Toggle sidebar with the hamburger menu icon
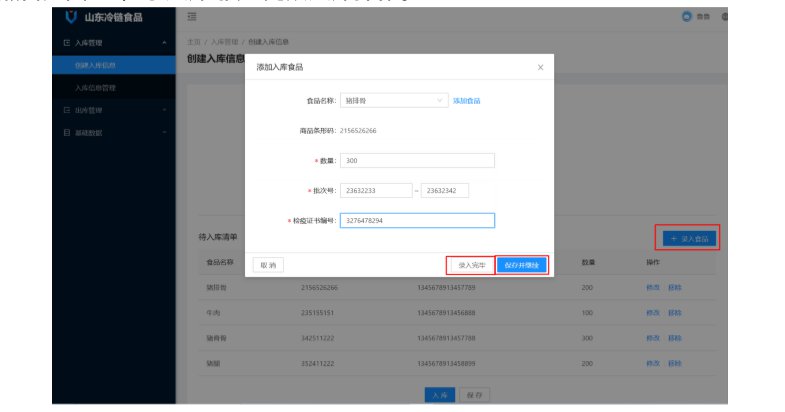 [192, 17]
